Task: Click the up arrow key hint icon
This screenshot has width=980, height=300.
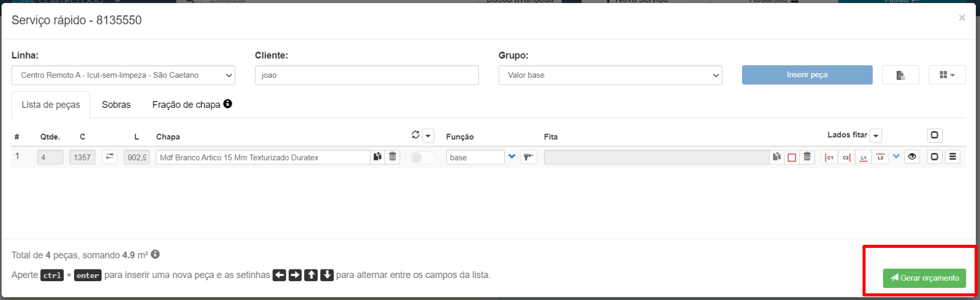Action: (x=311, y=275)
